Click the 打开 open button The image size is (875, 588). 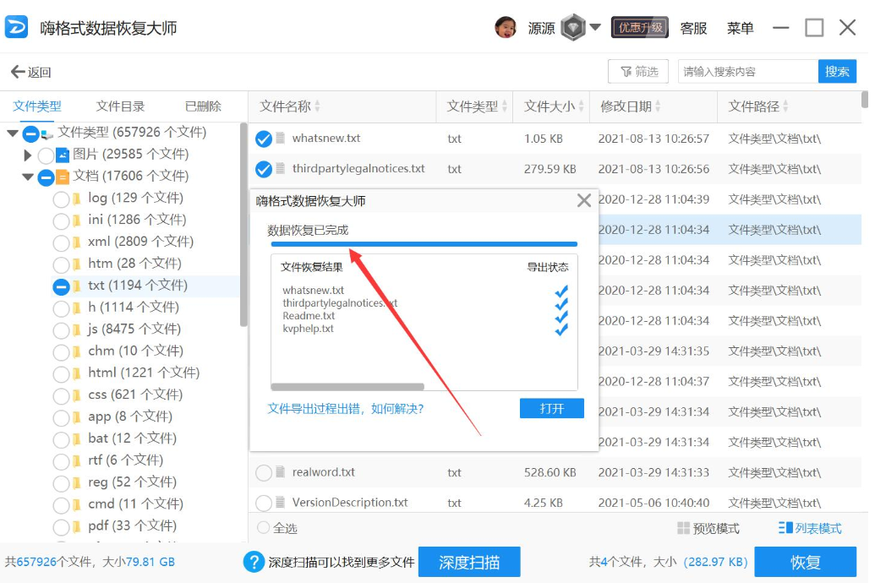551,409
